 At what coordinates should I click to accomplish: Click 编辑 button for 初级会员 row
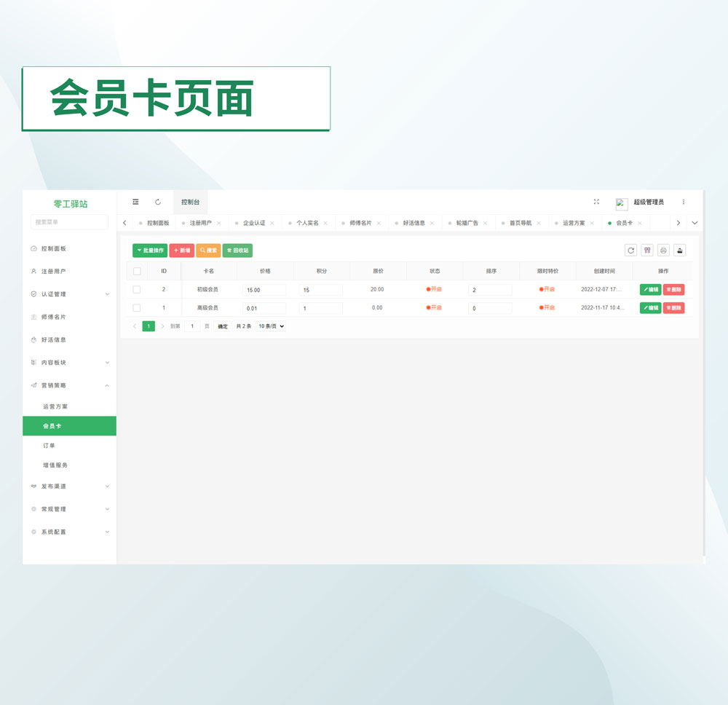coord(650,290)
